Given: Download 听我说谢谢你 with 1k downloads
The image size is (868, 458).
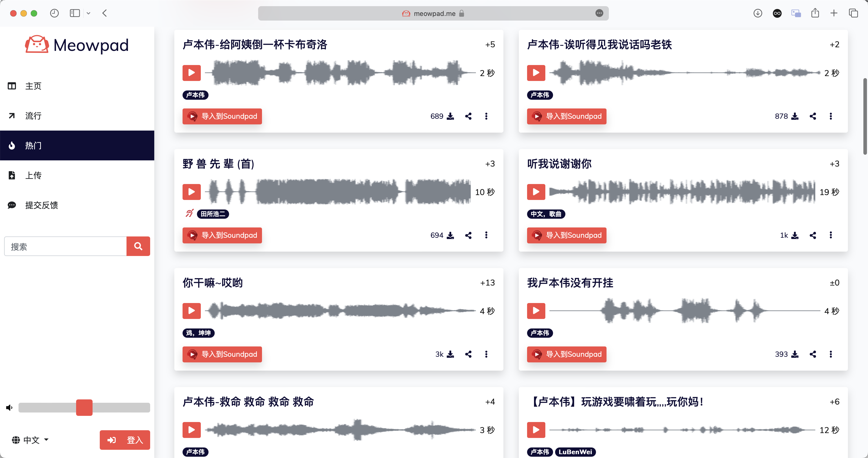Looking at the screenshot, I should pos(794,235).
